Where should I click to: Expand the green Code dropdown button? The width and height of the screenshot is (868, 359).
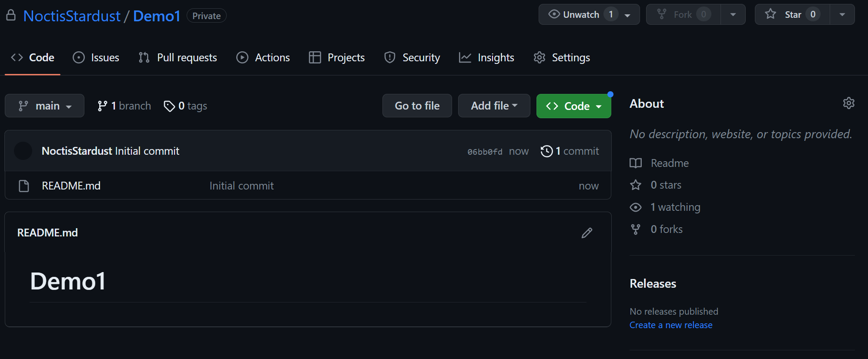tap(573, 106)
